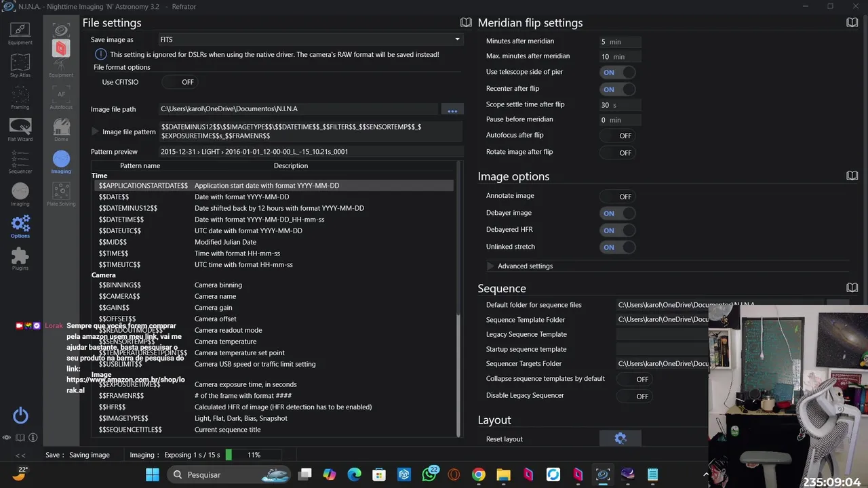Open WhatsApp from the taskbar

point(429,474)
